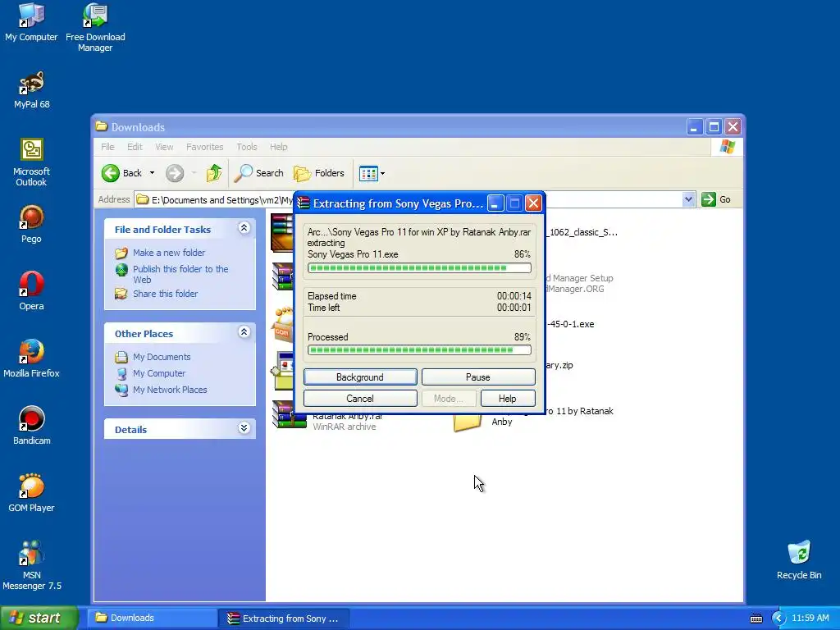840x630 pixels.
Task: Open the Edit menu
Action: (135, 147)
